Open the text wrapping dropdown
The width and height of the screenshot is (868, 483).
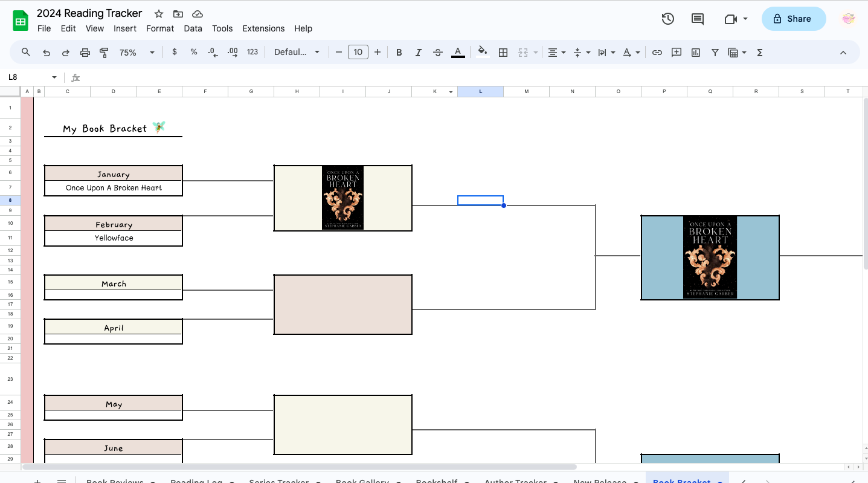tap(606, 53)
